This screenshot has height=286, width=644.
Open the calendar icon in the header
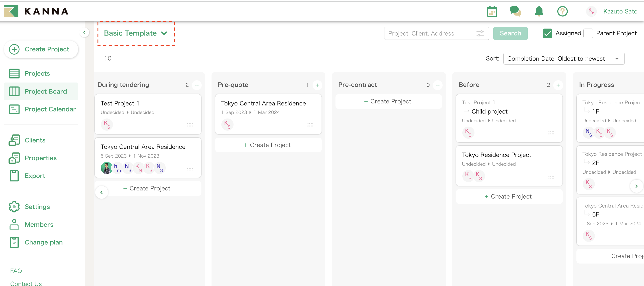pos(492,11)
